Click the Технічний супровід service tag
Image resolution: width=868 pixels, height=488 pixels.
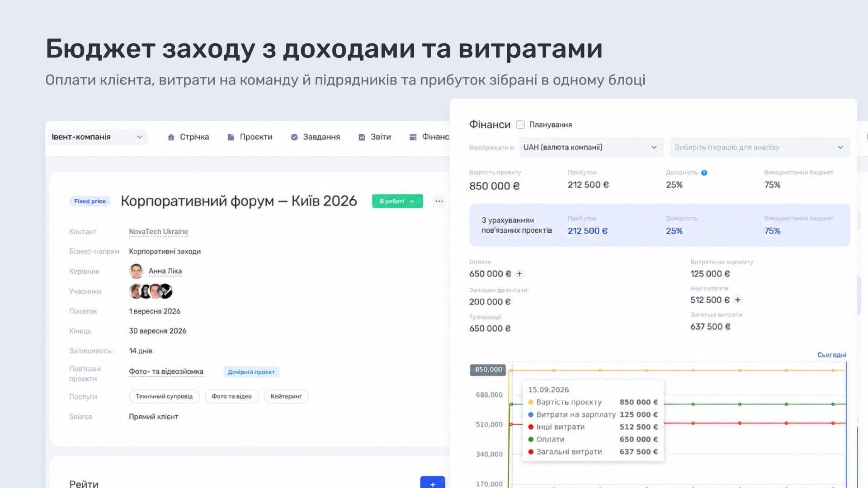tap(164, 396)
